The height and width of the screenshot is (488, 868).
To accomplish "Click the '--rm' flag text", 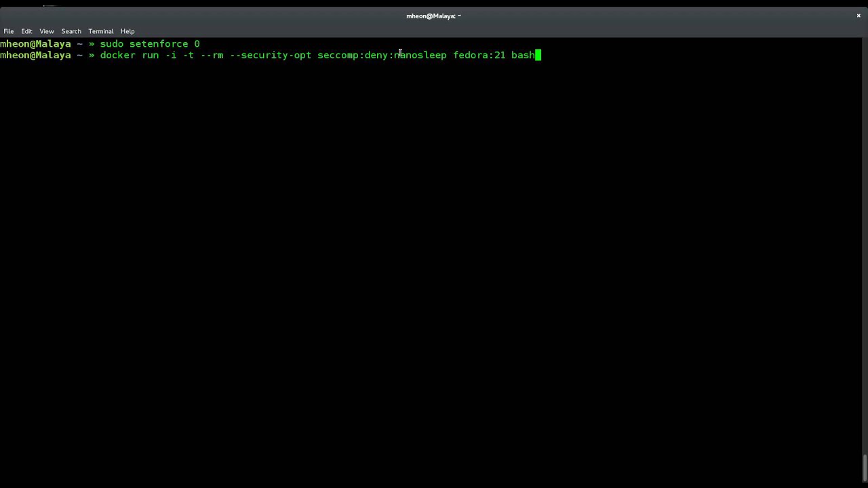I will [212, 56].
